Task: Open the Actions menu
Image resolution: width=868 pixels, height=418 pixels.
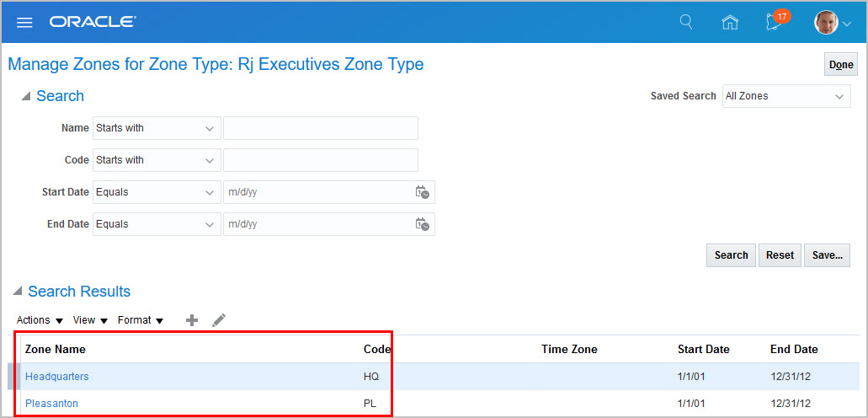Action: [x=40, y=320]
